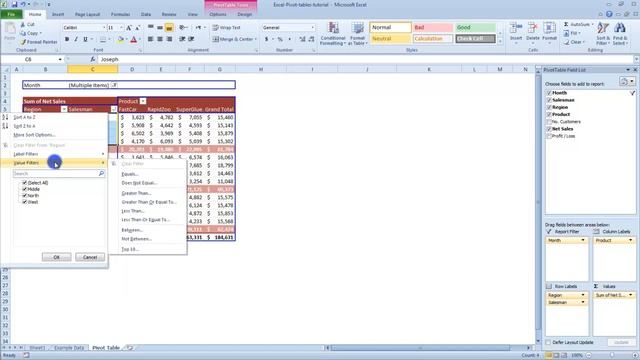Viewport: 640px width, 360px height.
Task: Expand Month field options in Report Filter area
Action: click(x=582, y=240)
